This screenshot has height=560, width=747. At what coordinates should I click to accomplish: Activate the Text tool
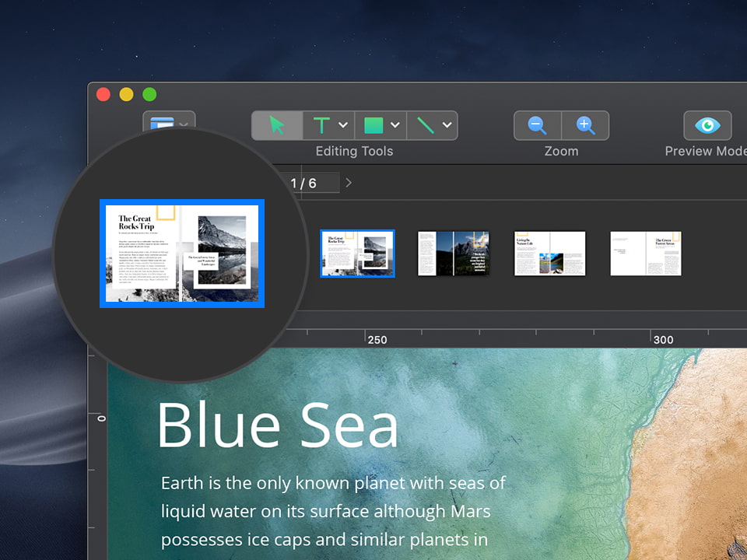321,125
